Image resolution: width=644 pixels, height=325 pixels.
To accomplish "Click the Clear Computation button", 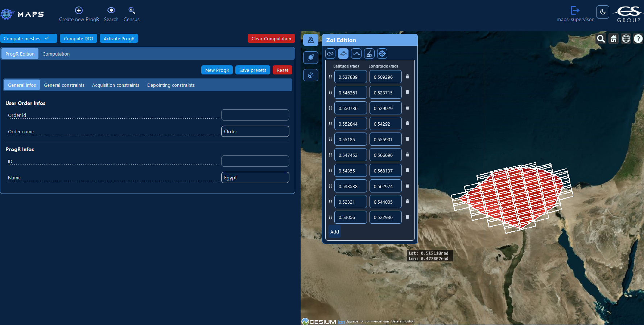I will click(x=271, y=38).
